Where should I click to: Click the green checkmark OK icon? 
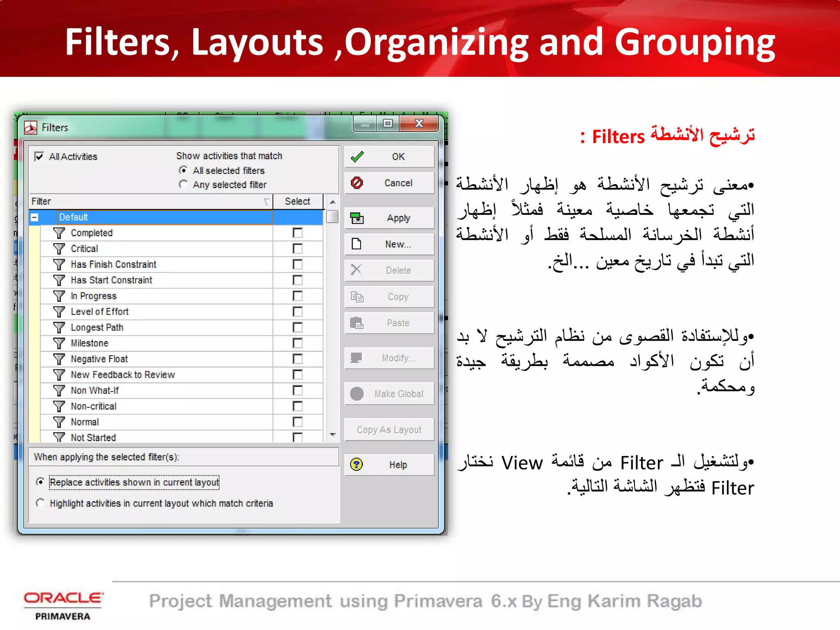(357, 157)
